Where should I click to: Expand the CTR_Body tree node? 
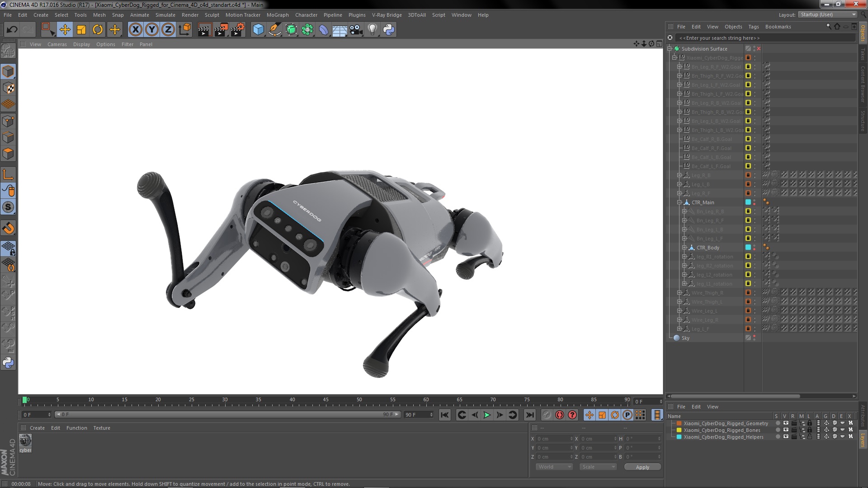pyautogui.click(x=684, y=248)
